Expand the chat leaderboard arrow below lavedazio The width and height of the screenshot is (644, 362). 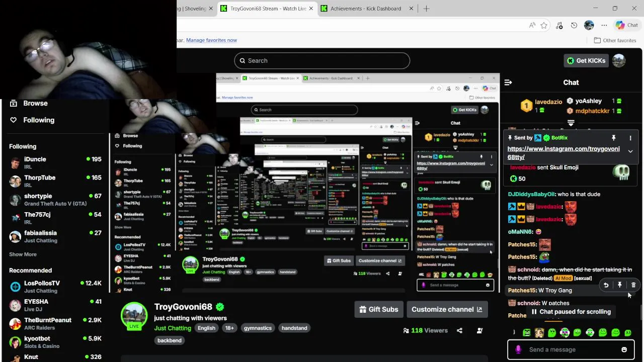[x=571, y=123]
